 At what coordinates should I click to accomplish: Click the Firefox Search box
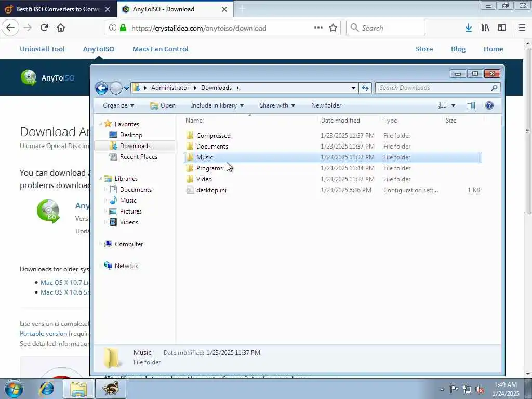tap(385, 28)
